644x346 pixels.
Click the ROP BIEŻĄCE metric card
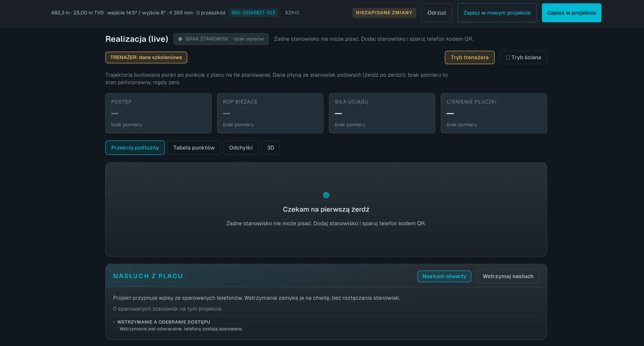tap(270, 113)
